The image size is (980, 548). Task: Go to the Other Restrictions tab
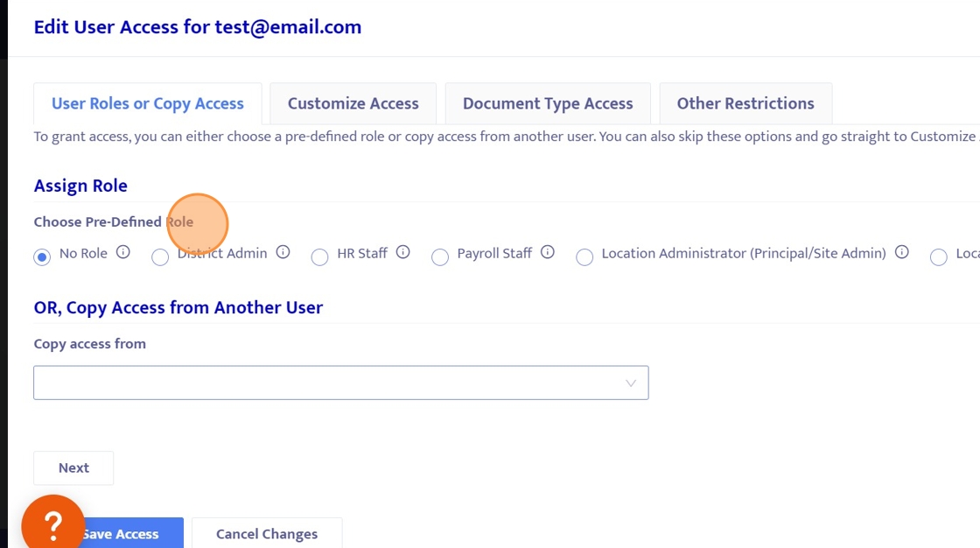(745, 103)
